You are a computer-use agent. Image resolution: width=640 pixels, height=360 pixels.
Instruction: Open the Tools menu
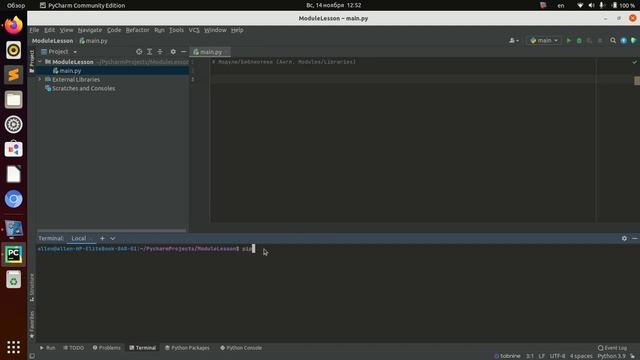coord(176,30)
